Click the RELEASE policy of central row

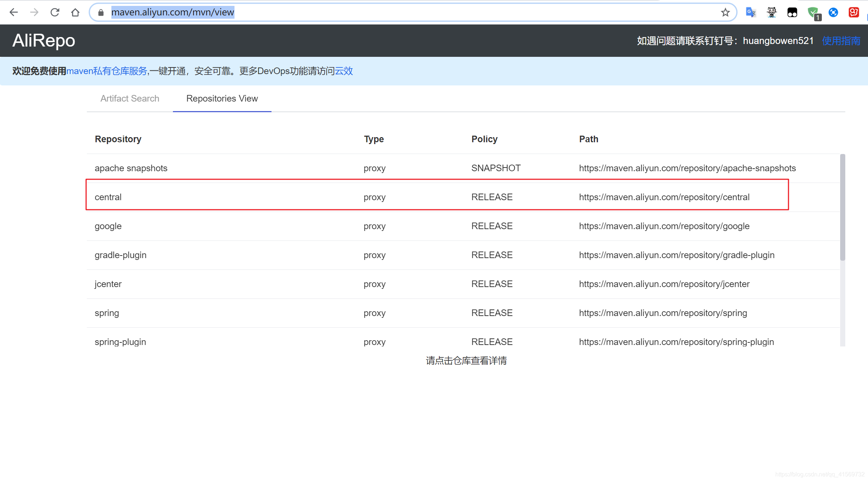pos(492,197)
